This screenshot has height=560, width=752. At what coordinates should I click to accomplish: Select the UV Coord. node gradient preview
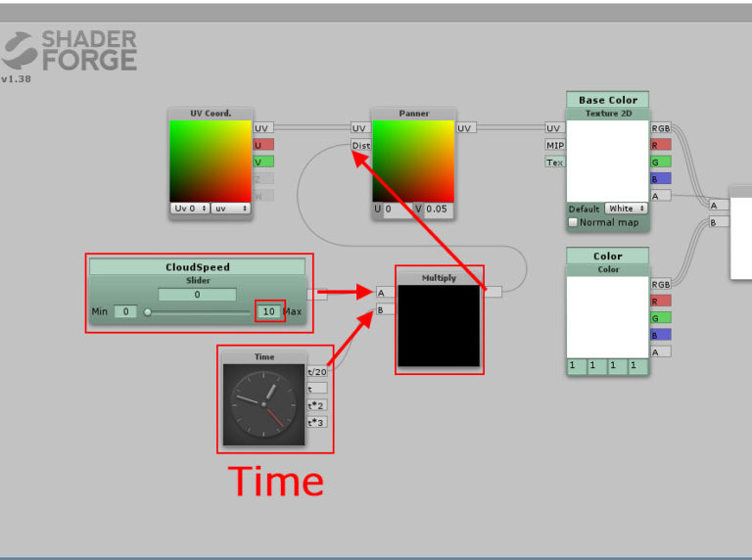[x=211, y=161]
